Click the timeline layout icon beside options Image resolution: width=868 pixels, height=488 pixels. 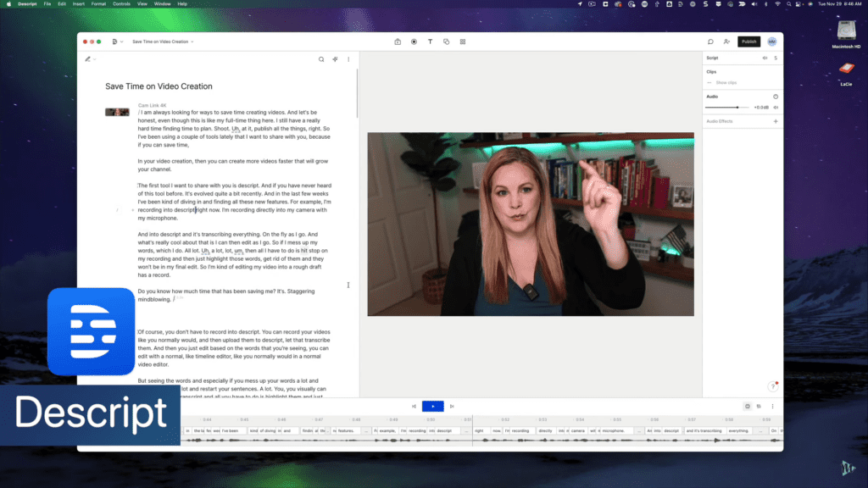759,407
